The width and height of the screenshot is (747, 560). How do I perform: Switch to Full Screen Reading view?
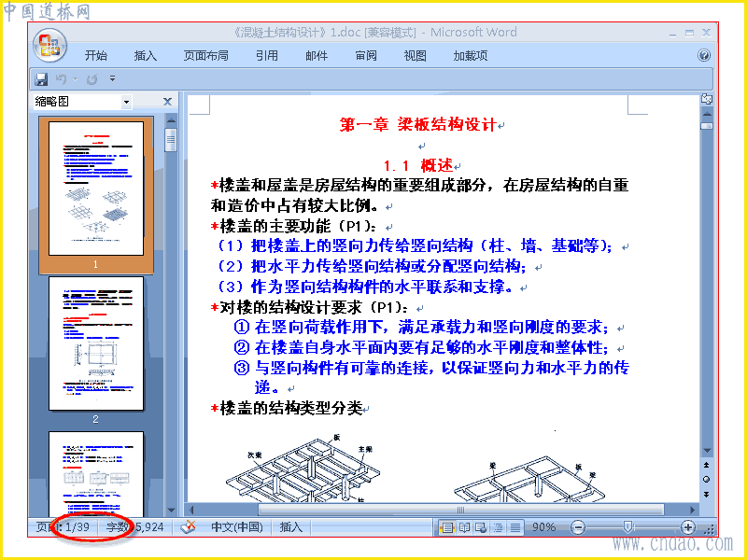click(x=464, y=527)
